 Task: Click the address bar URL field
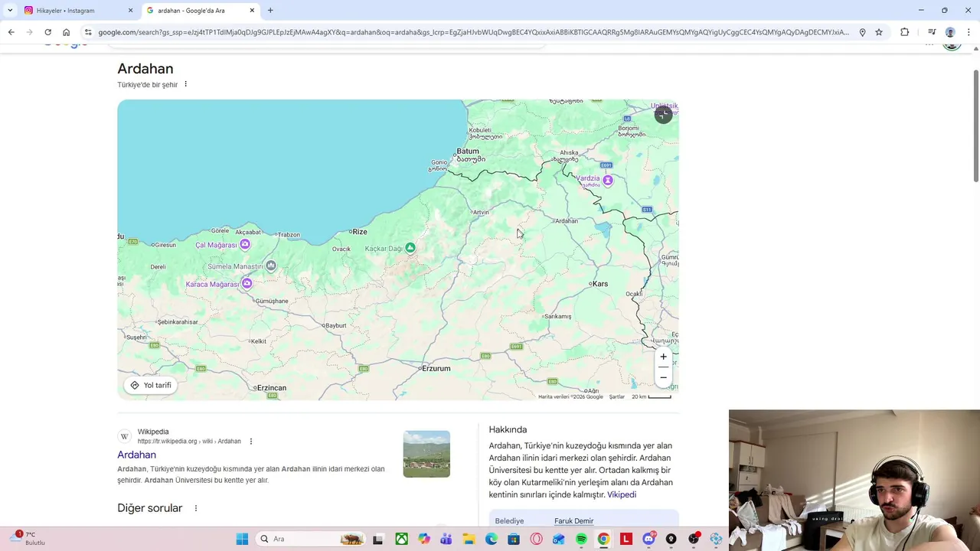coord(473,32)
